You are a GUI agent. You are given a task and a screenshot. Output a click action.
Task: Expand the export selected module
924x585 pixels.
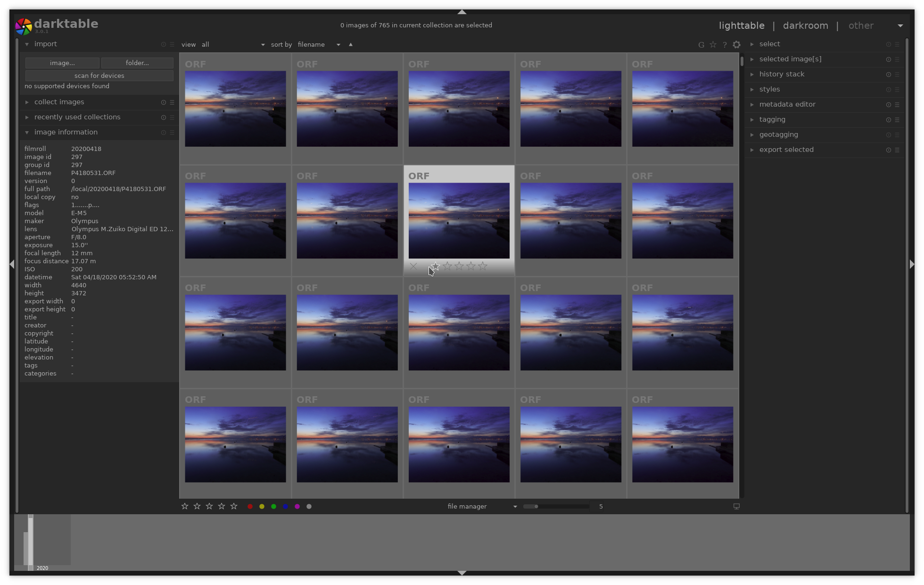point(786,150)
